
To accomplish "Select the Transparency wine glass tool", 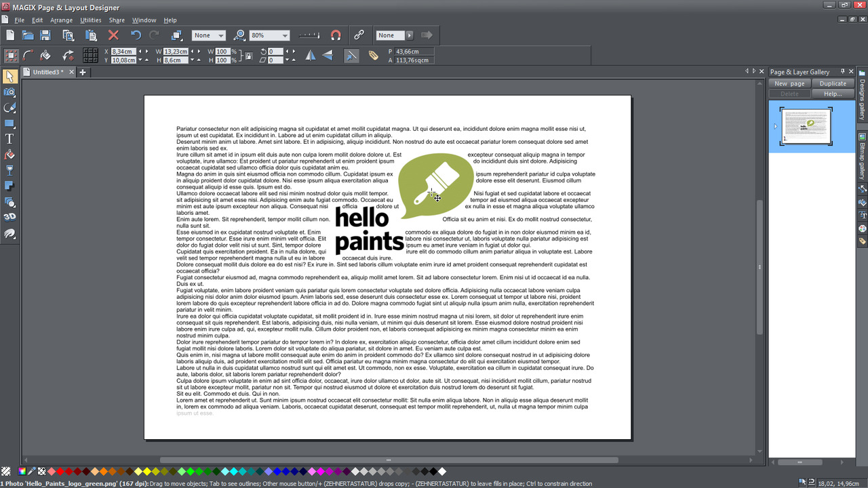I will [x=9, y=170].
